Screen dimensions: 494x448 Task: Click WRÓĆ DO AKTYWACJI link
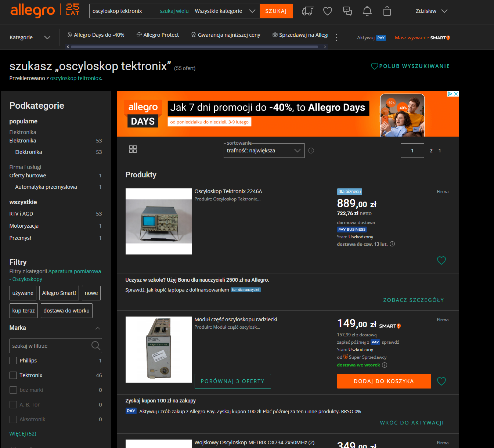[x=412, y=423]
